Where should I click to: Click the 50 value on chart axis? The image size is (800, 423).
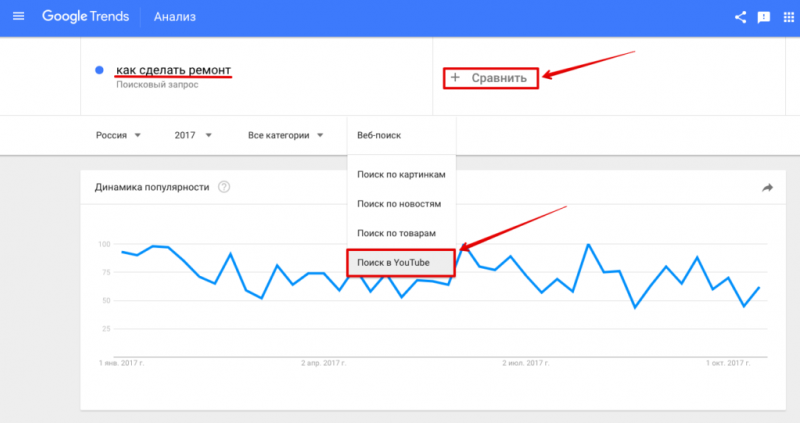[106, 301]
